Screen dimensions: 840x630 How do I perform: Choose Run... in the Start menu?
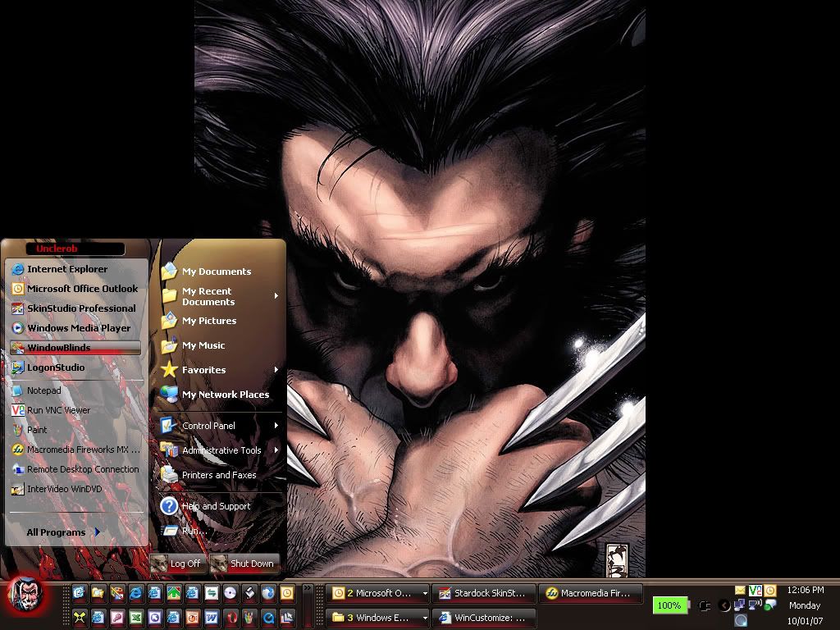pos(220,531)
